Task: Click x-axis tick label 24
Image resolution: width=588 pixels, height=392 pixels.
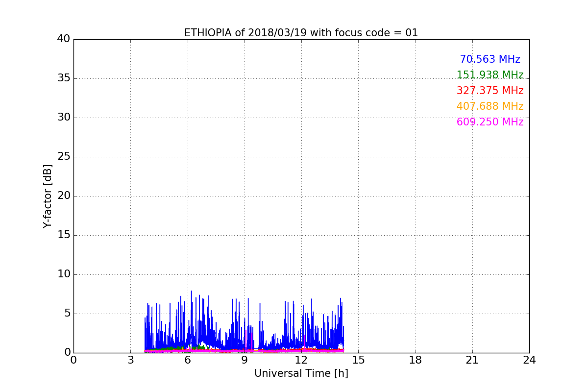Action: pos(529,360)
